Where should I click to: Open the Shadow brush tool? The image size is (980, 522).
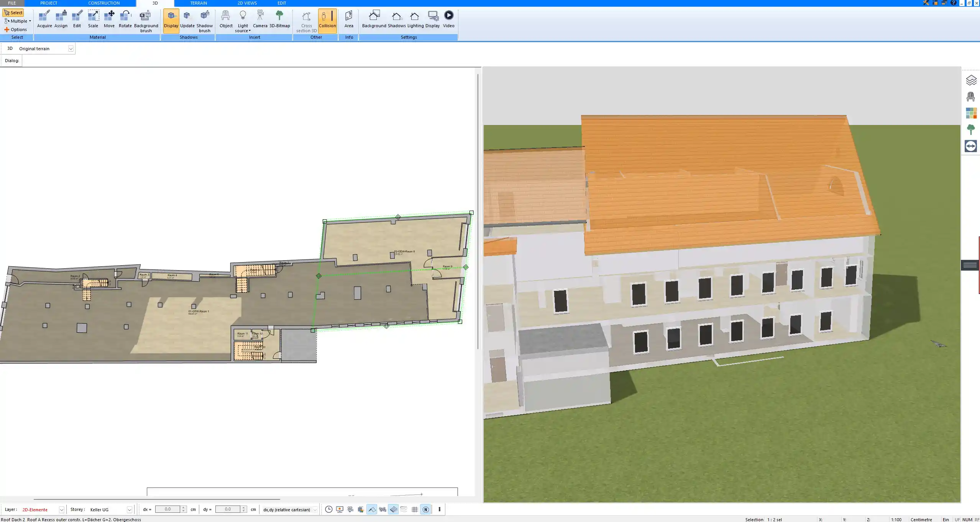point(204,20)
